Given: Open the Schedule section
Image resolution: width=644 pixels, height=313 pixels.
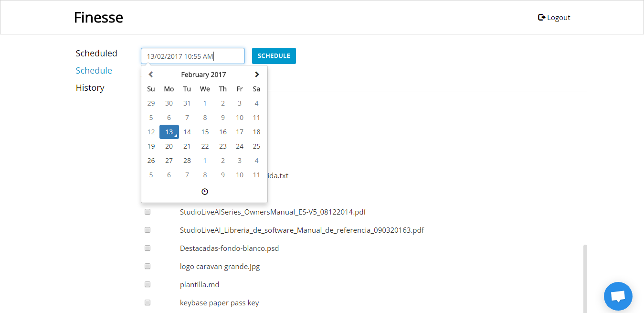Looking at the screenshot, I should pos(94,70).
